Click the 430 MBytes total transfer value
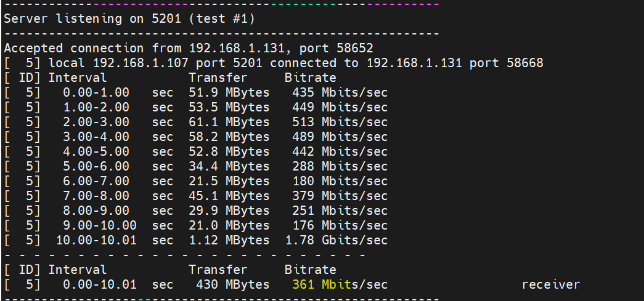Screen dimensions: 644x301 (x=232, y=284)
